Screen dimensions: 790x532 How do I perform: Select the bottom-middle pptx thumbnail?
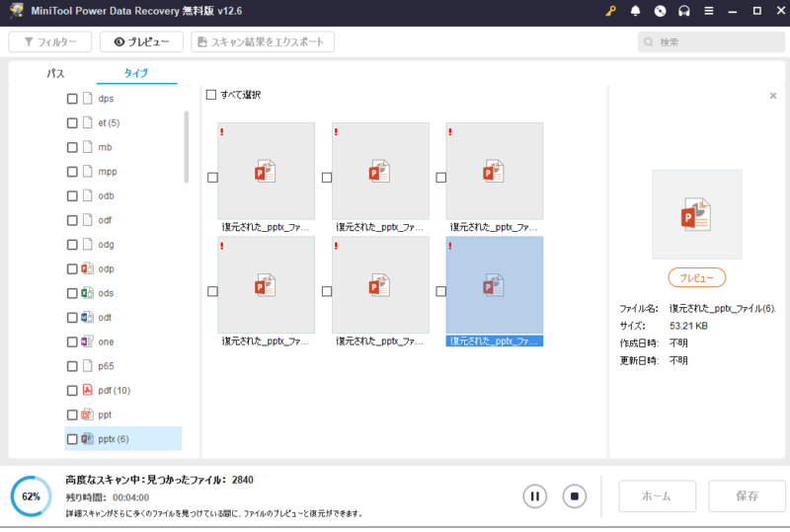point(380,284)
